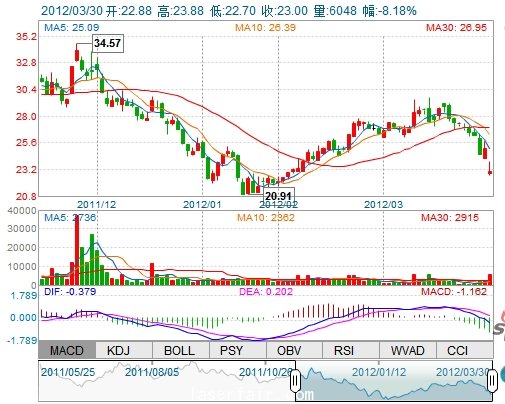Click the left range slider handle

tap(295, 381)
